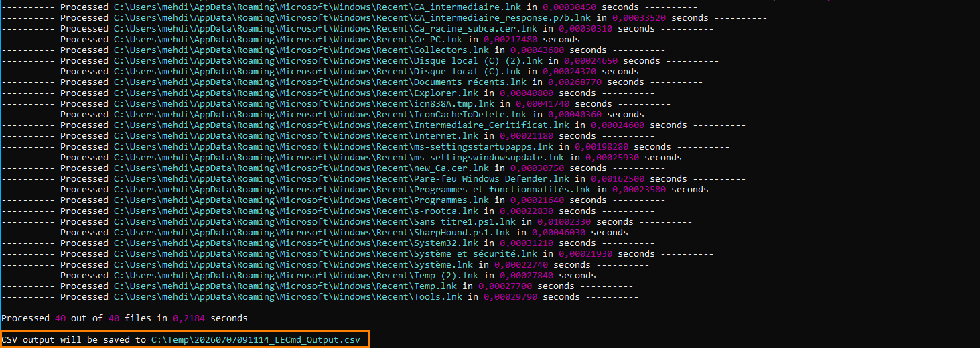Select the System32.lnk path

(297, 243)
